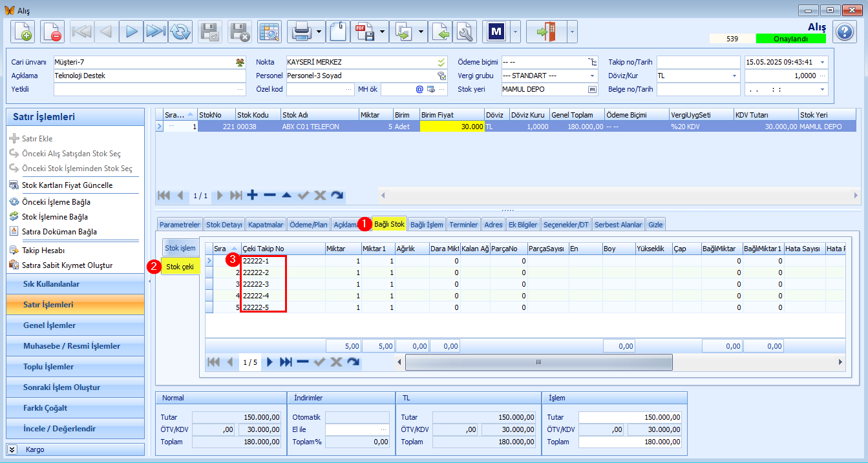Click the horizontal scrollbar under Çeki grid
Viewport: 868px width, 463px height.
coord(538,362)
